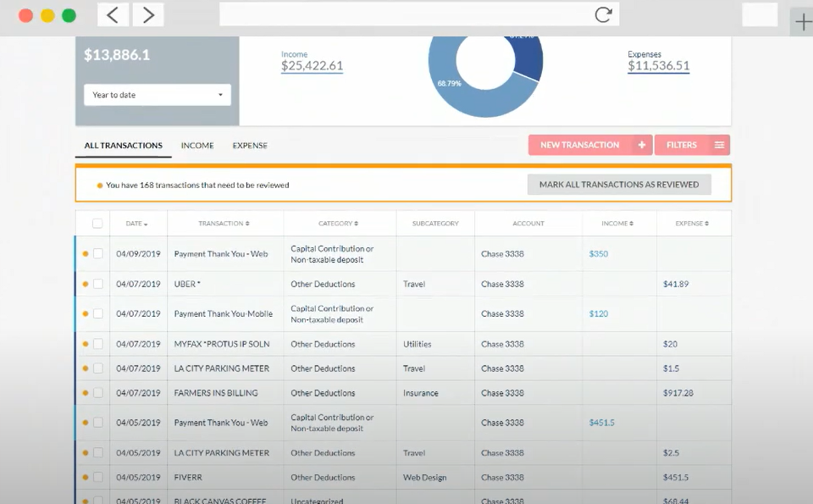
Task: Switch to the Expense tab
Action: click(x=249, y=145)
